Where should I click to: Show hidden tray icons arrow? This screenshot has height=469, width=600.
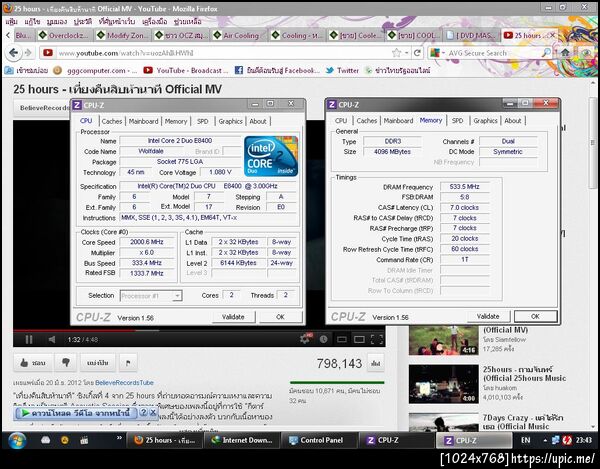coord(545,440)
